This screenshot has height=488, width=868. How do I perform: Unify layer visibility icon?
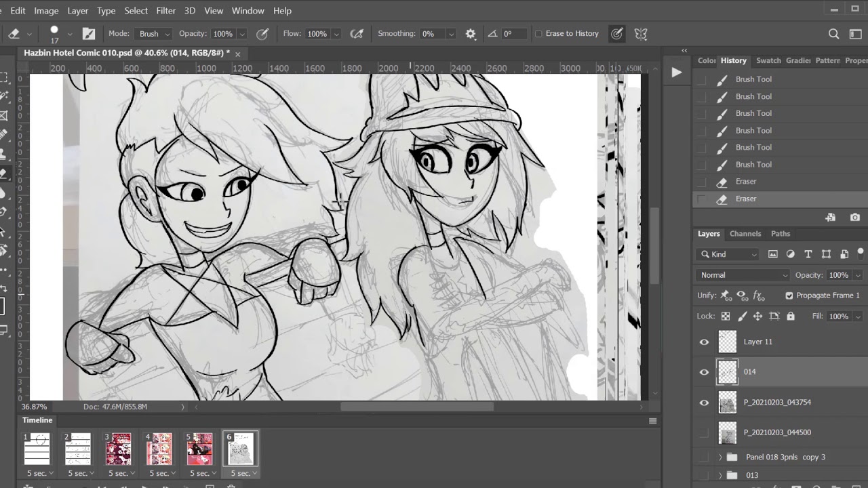742,296
